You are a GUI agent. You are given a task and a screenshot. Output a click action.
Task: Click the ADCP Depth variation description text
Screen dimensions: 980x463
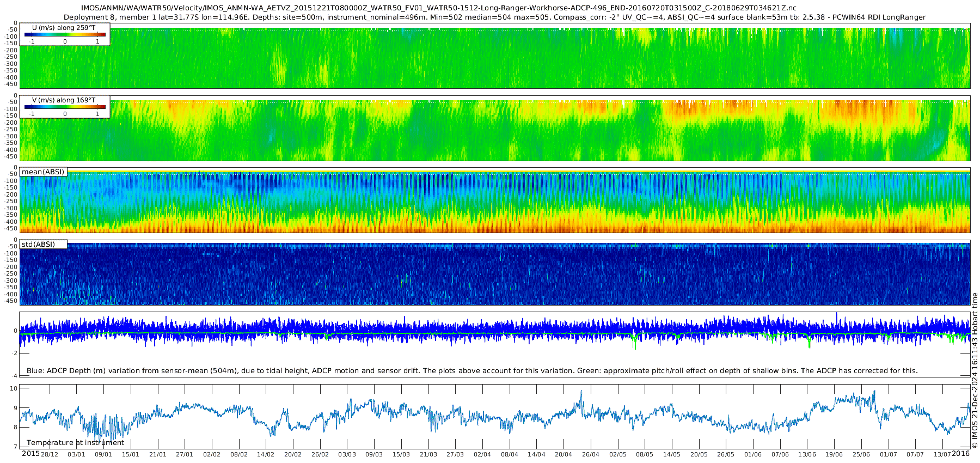[472, 371]
